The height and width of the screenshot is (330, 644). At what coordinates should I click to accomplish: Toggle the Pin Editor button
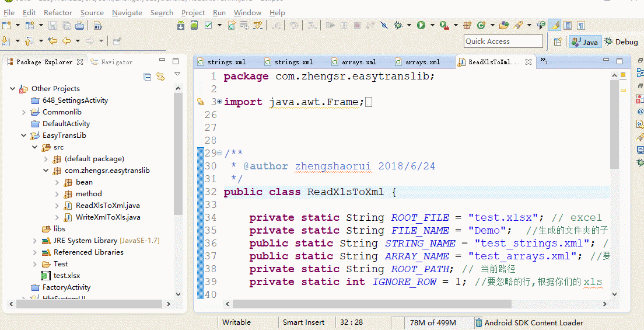pos(117,41)
